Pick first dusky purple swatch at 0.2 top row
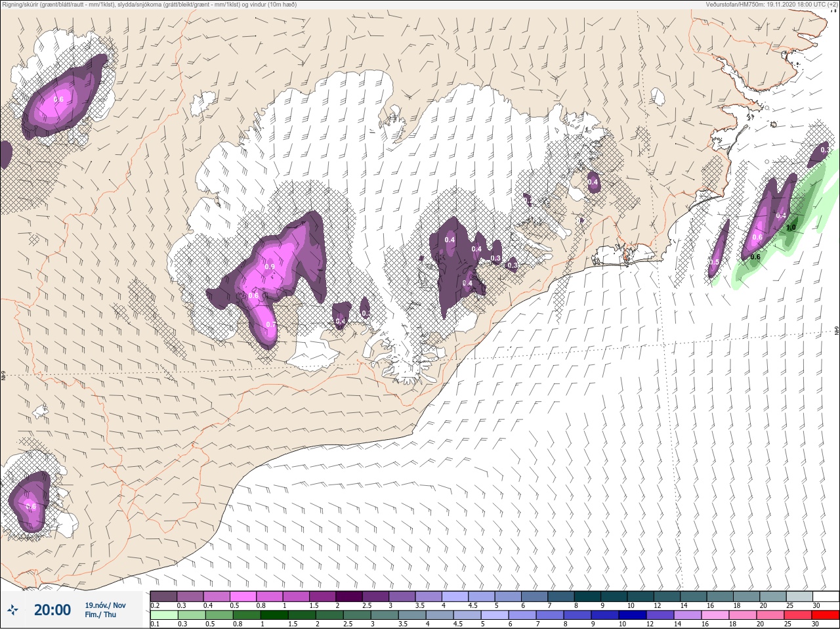 164,596
